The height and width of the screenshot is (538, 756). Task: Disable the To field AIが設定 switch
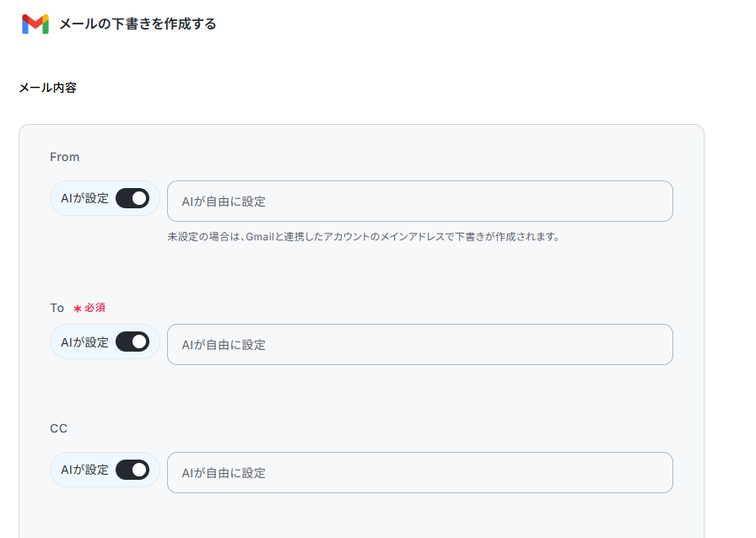pos(132,342)
